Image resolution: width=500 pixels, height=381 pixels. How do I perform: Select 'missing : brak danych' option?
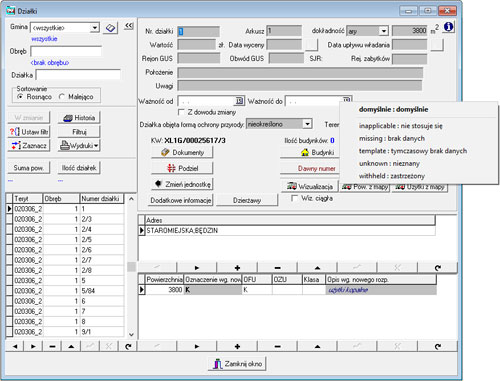coord(392,138)
